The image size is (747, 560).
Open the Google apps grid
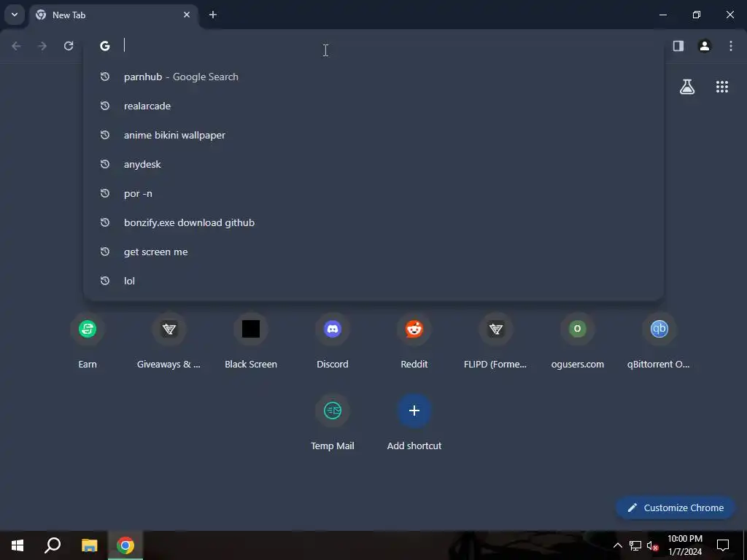point(722,87)
